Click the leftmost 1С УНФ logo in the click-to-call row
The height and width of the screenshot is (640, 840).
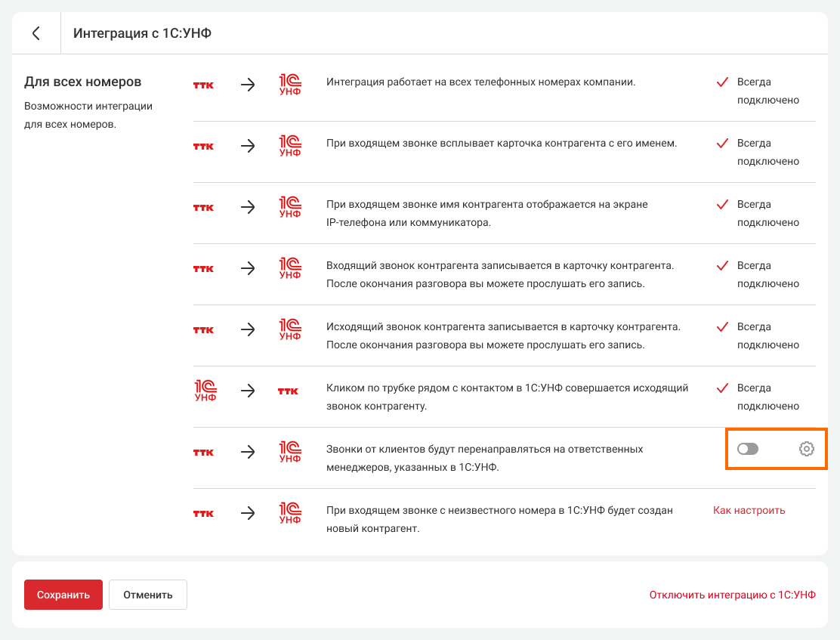[x=205, y=391]
